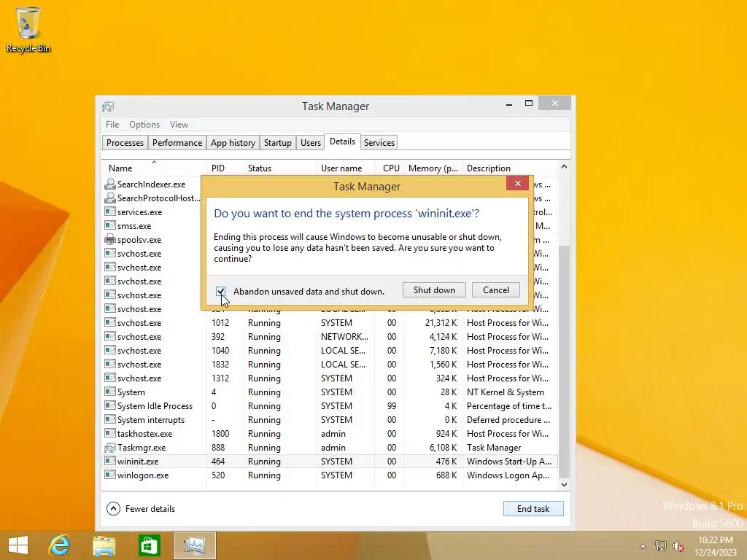Sort by the Memory column header

point(433,168)
